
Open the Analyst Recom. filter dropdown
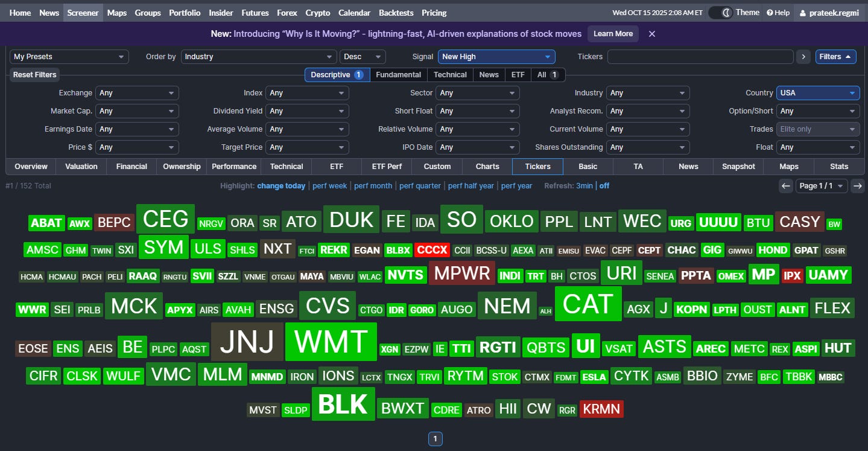point(648,111)
